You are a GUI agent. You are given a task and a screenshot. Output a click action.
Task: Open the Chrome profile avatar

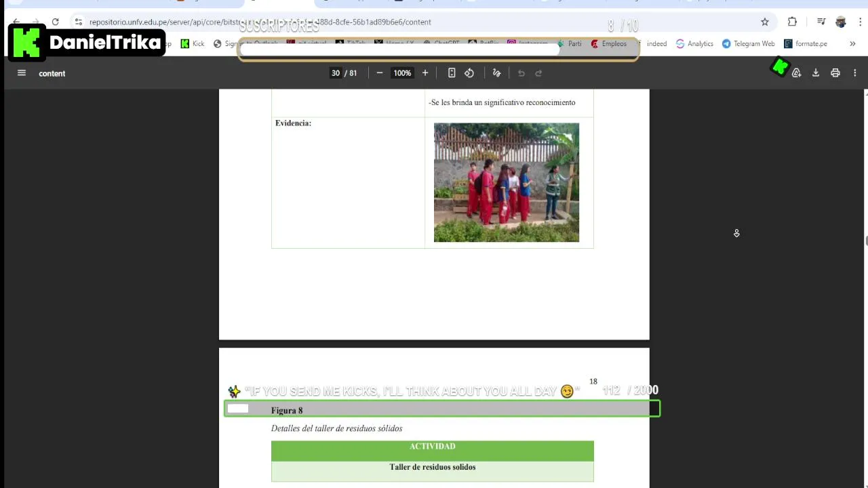[841, 22]
